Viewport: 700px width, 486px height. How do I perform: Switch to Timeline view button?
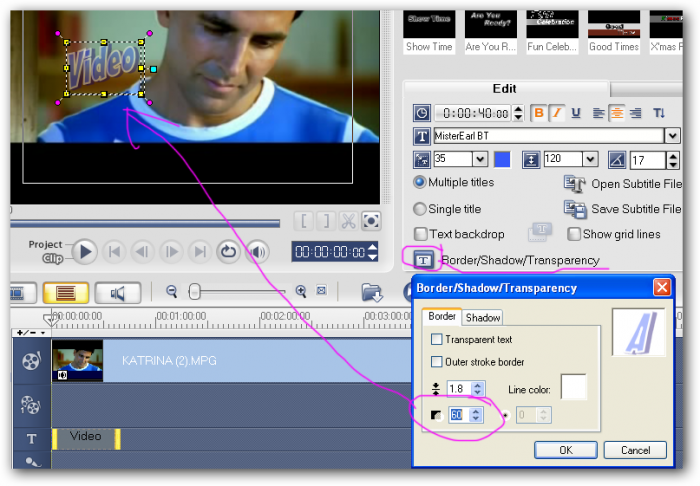coord(66,293)
